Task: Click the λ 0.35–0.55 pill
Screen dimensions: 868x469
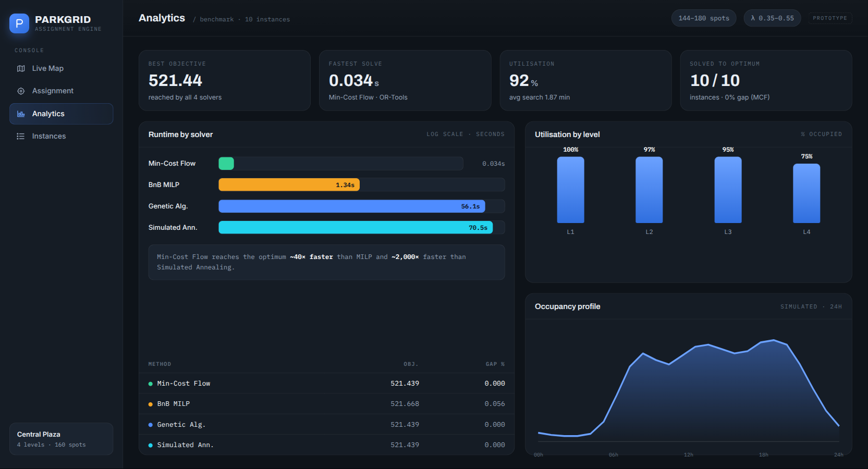Action: click(772, 18)
